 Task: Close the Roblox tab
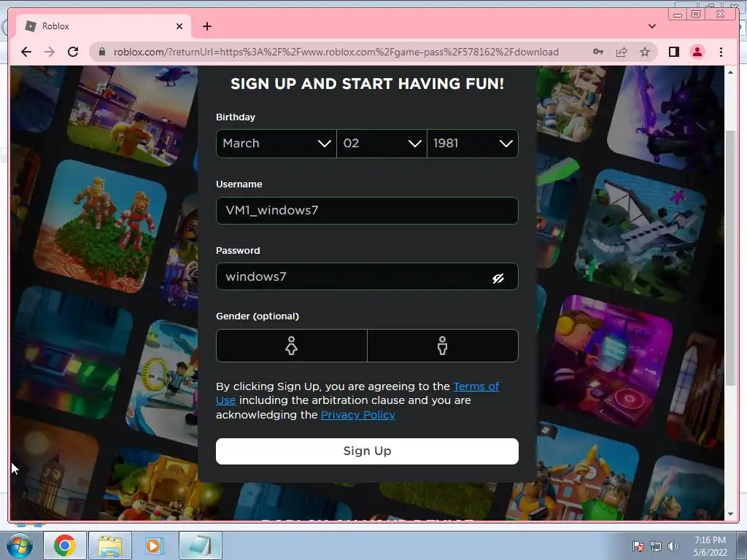(179, 26)
